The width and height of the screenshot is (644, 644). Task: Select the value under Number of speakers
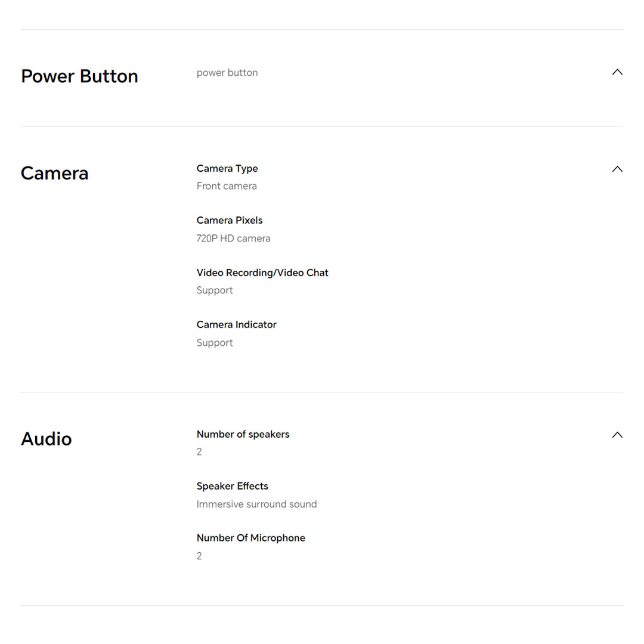click(199, 452)
